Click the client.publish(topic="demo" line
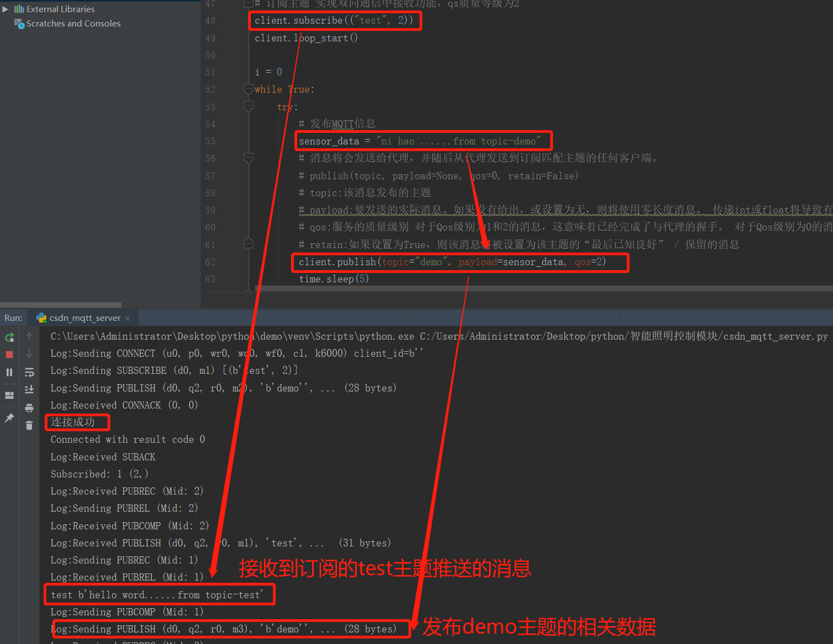The height and width of the screenshot is (644, 833). point(453,262)
